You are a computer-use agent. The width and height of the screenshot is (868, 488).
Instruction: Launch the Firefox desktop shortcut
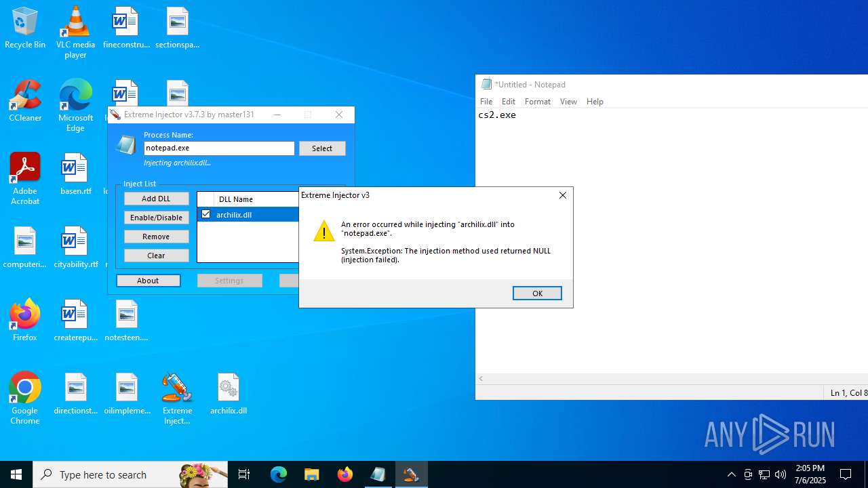25,321
